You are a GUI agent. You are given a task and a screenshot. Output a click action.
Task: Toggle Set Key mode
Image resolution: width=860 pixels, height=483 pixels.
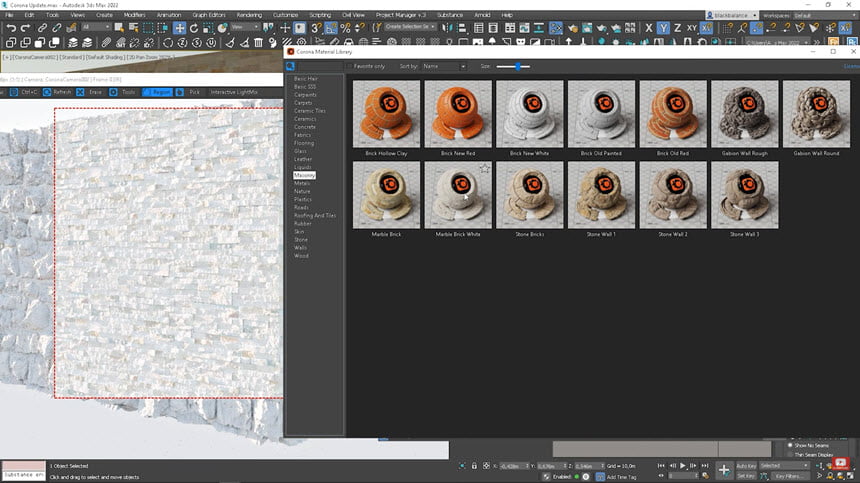click(x=746, y=476)
